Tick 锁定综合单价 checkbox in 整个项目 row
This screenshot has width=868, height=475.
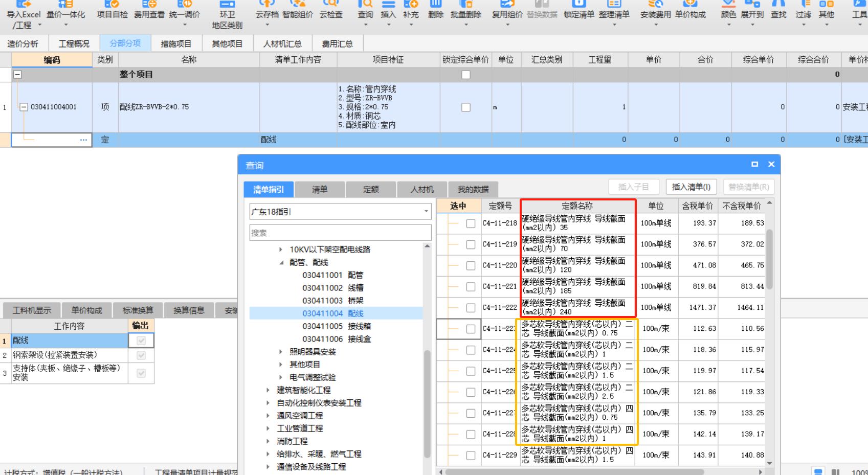[x=466, y=75]
